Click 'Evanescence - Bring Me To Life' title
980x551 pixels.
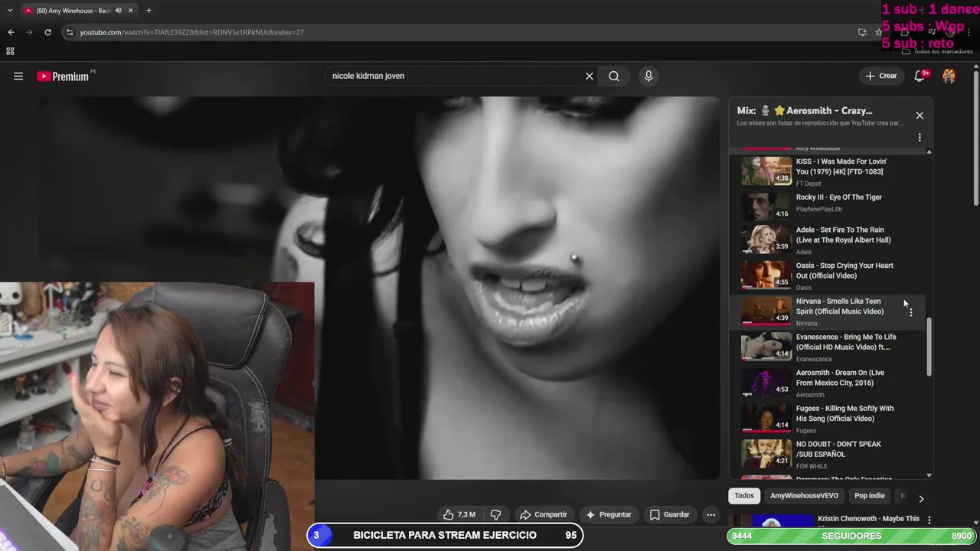click(845, 342)
